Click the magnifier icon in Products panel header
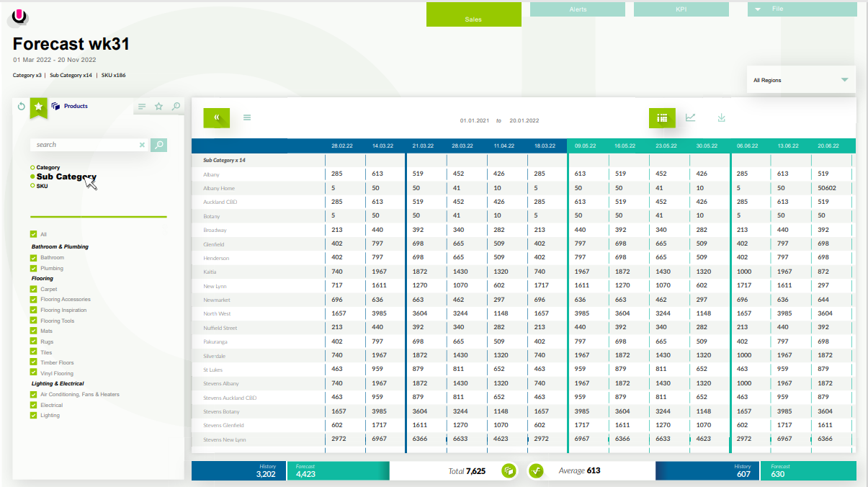 tap(176, 107)
